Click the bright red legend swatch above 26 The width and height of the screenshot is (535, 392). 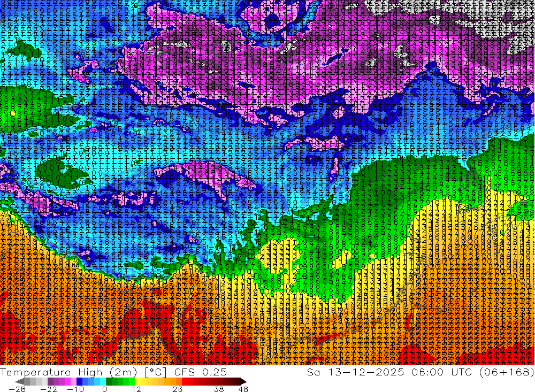click(185, 381)
